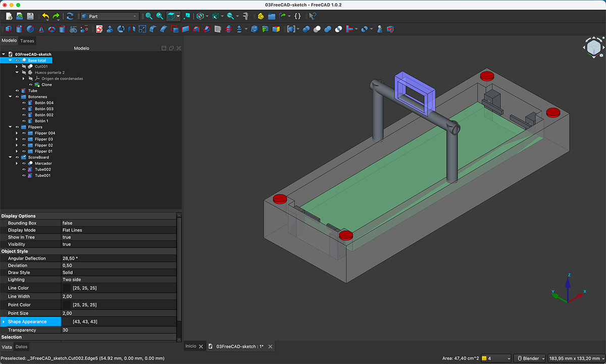
Task: Select the caliper measurement tool
Action: point(246,16)
